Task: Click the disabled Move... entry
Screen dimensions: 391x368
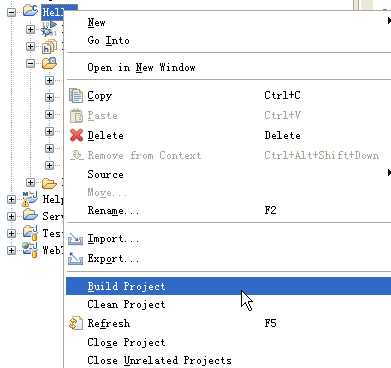Action: click(228, 192)
